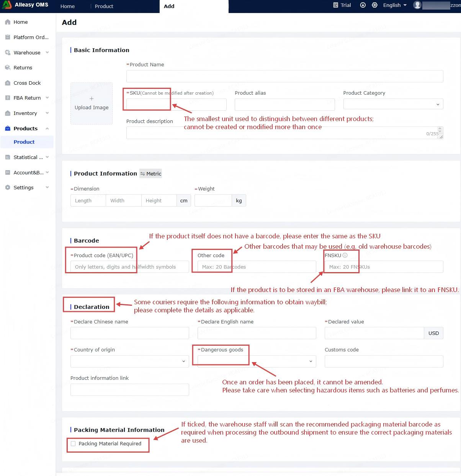Open the Country of origin dropdown

[130, 361]
